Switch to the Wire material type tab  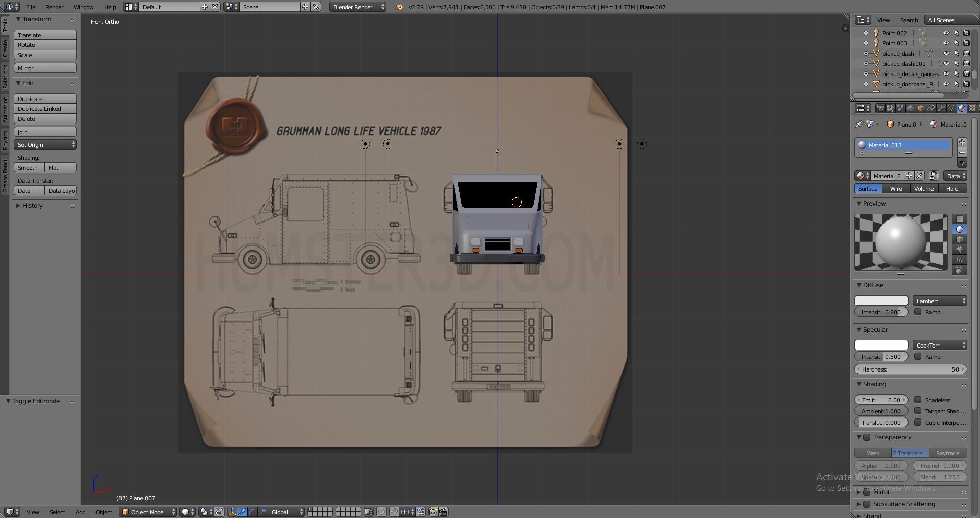(896, 188)
